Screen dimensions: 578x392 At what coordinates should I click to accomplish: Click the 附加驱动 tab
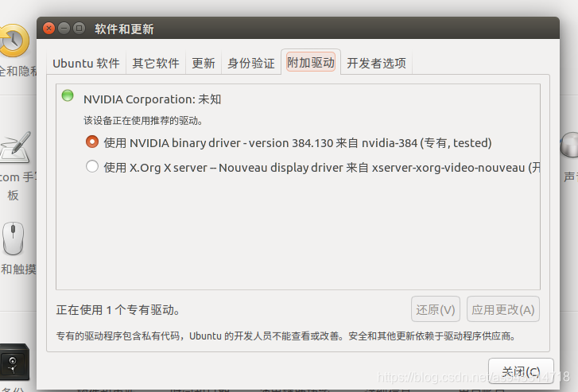311,62
